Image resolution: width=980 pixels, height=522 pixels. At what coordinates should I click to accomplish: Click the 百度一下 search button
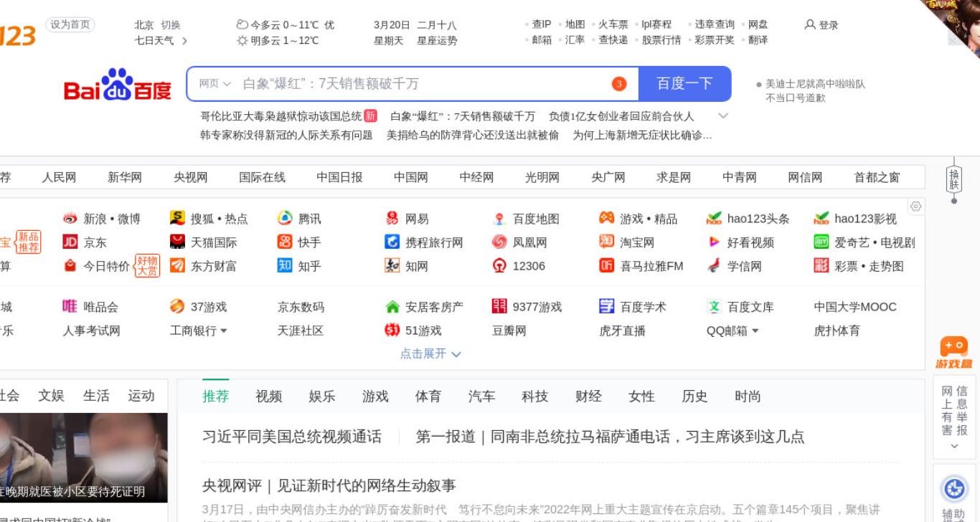point(684,84)
